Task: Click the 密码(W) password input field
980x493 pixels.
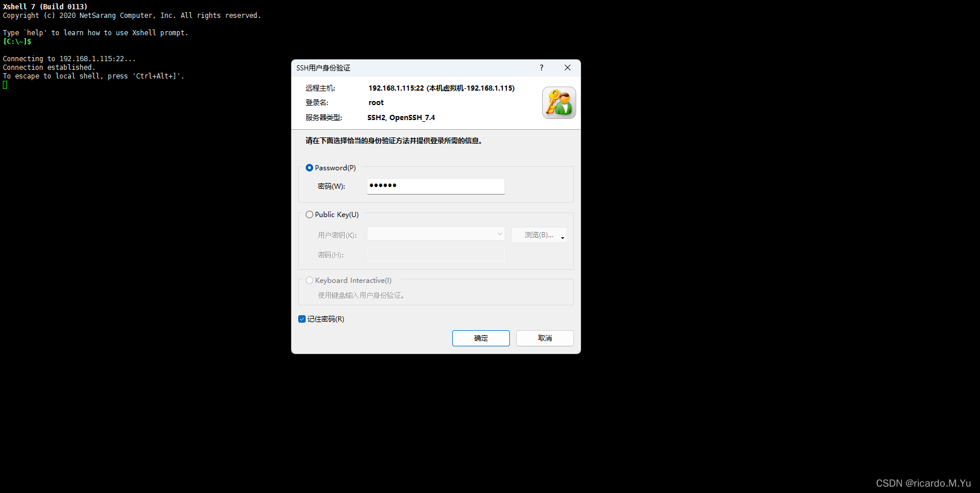Action: [x=436, y=186]
